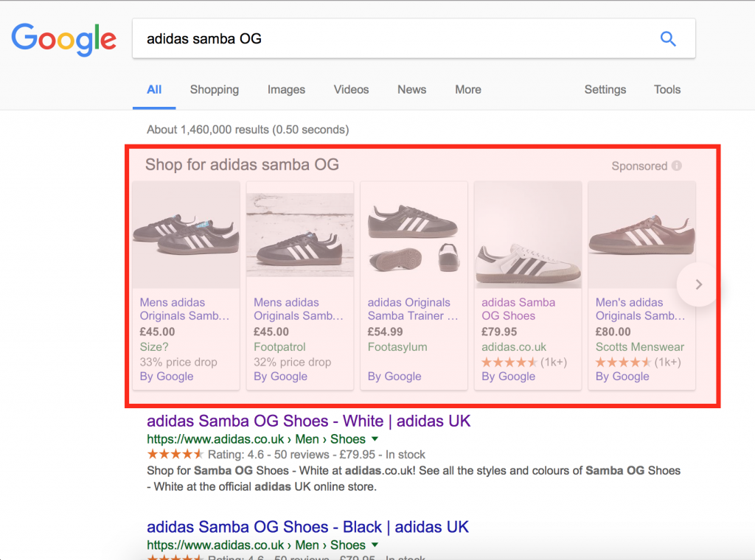Expand URL dropdown arrow for Black shoes result
Viewport: 755px width, 560px height.
click(375, 545)
